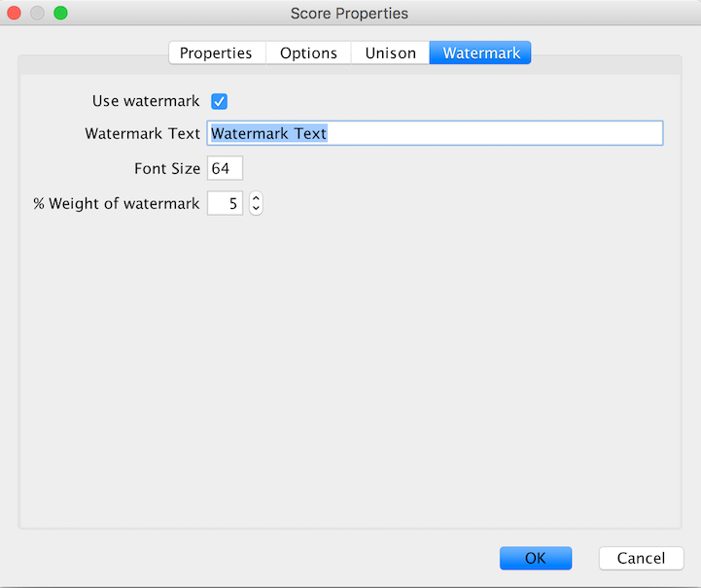The height and width of the screenshot is (588, 701).
Task: Focus the Watermark Text input field
Action: pyautogui.click(x=435, y=133)
